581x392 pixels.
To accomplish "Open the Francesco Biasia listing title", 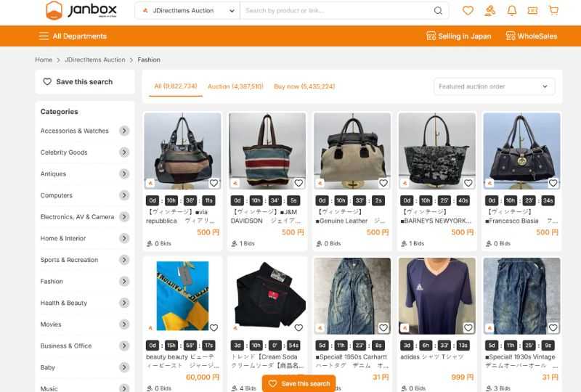I will [x=521, y=216].
